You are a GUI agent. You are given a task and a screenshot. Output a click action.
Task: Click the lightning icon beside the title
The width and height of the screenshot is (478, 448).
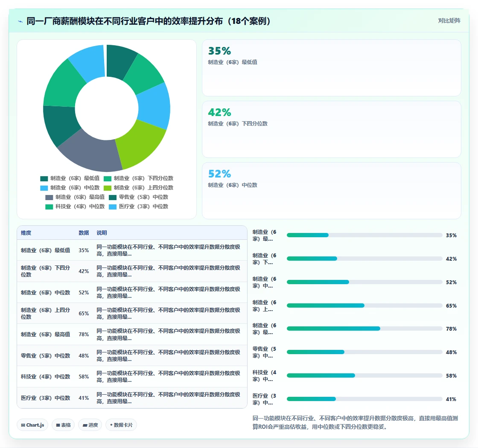(20, 21)
